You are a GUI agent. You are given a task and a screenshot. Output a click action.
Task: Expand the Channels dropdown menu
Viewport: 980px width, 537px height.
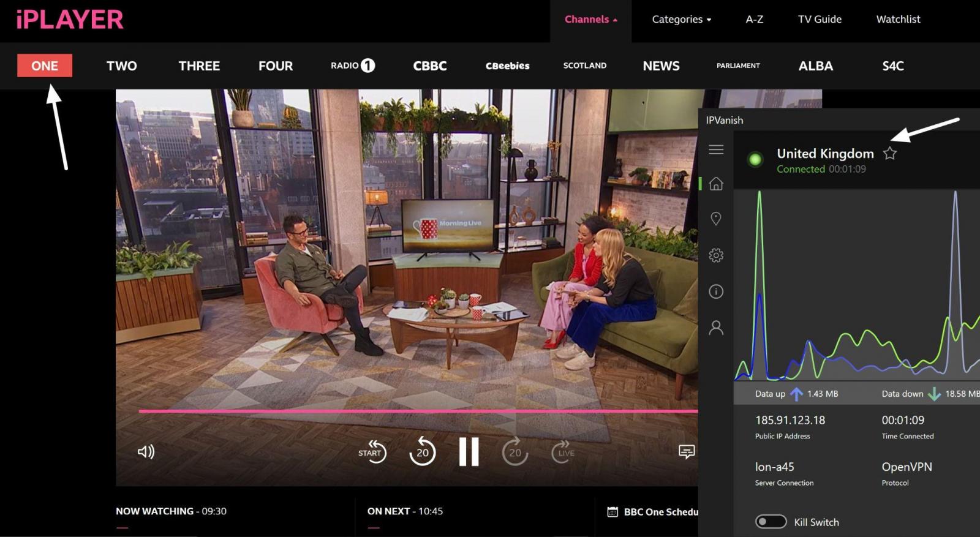click(x=590, y=20)
